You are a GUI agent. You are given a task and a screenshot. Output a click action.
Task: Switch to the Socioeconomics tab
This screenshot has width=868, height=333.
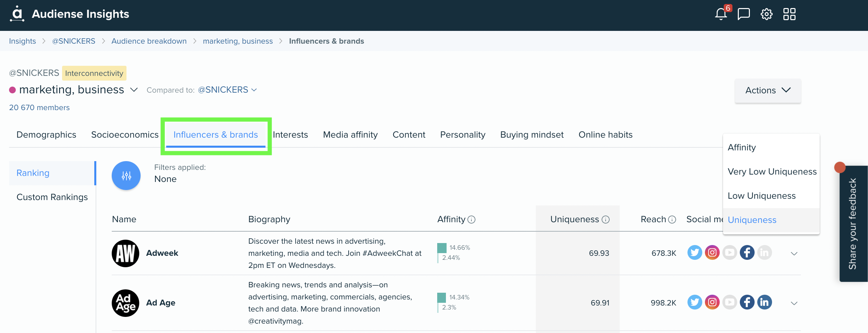125,135
